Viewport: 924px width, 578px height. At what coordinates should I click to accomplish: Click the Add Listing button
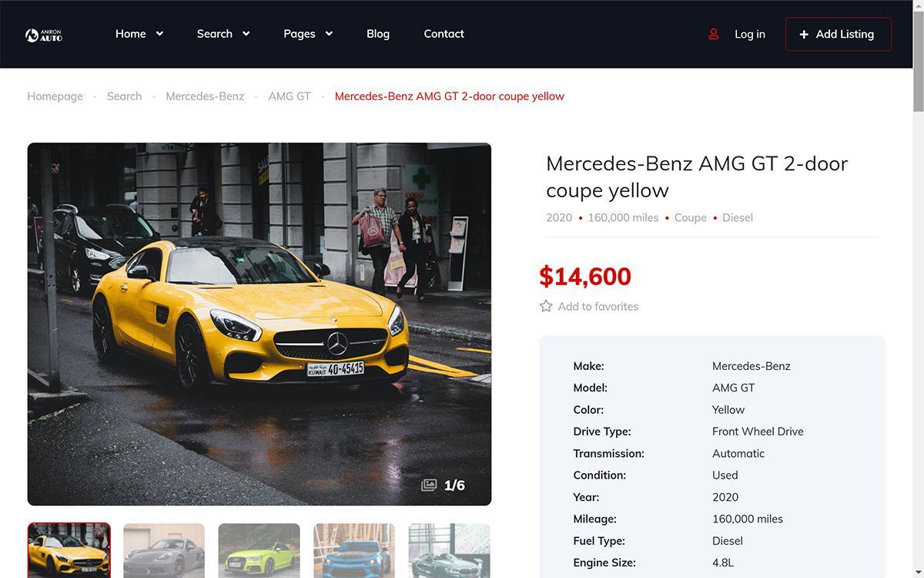tap(839, 34)
